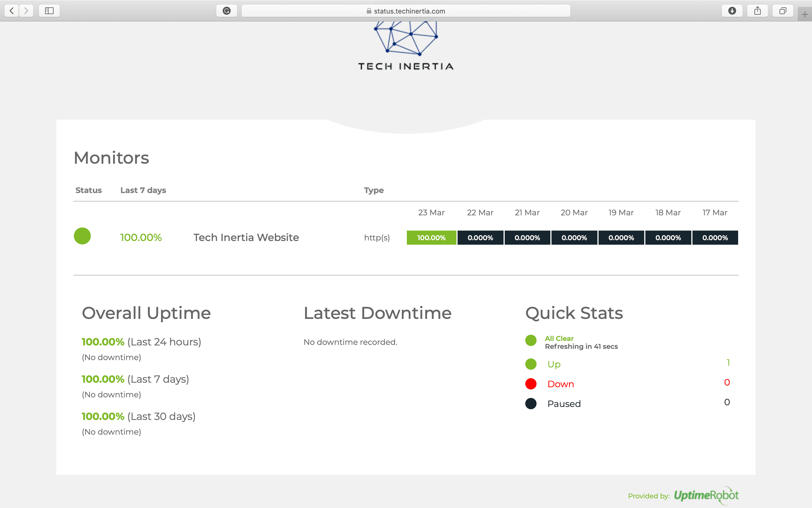Click the 19 Mar 0.000% uptime bar
Image resolution: width=812 pixels, height=508 pixels.
pos(621,238)
